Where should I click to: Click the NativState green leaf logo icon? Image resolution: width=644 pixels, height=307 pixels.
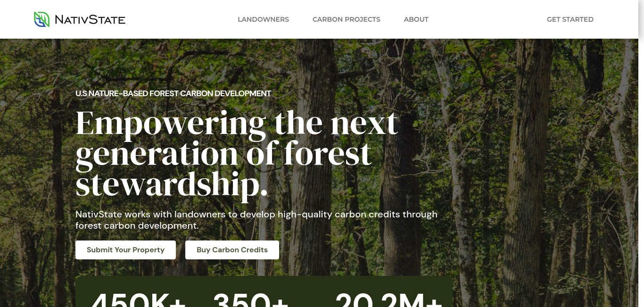pos(42,19)
